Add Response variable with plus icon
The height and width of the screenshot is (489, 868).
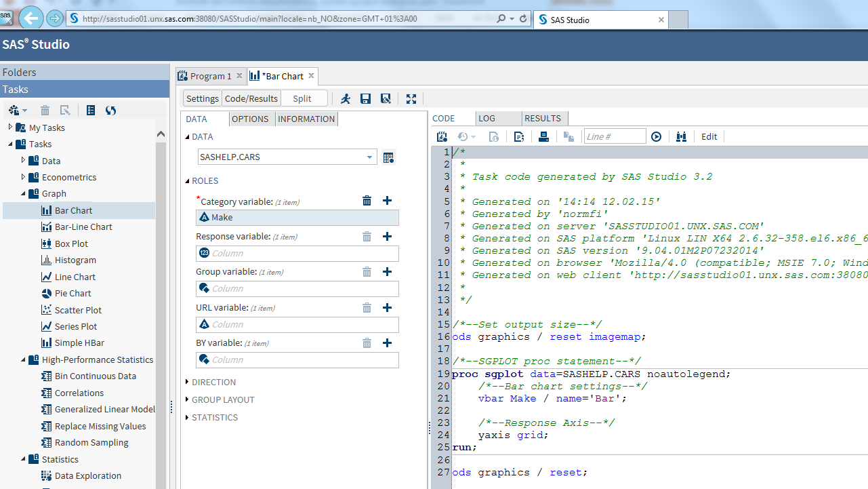click(x=388, y=236)
